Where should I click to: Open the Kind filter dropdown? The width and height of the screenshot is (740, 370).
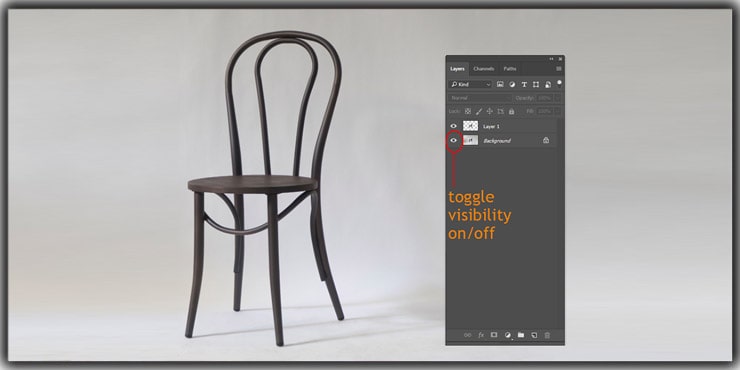[471, 84]
